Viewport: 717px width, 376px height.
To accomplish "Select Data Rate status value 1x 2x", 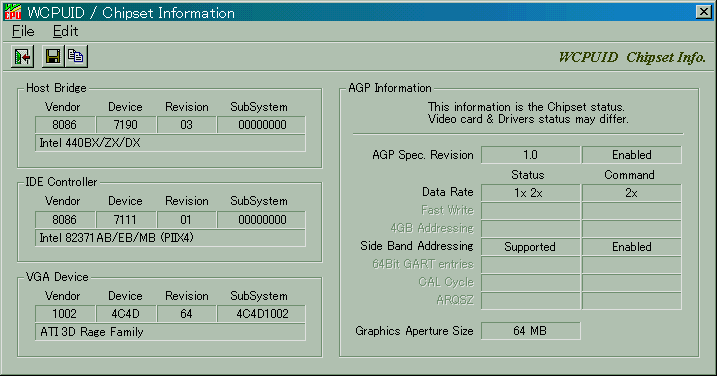I will [x=530, y=193].
